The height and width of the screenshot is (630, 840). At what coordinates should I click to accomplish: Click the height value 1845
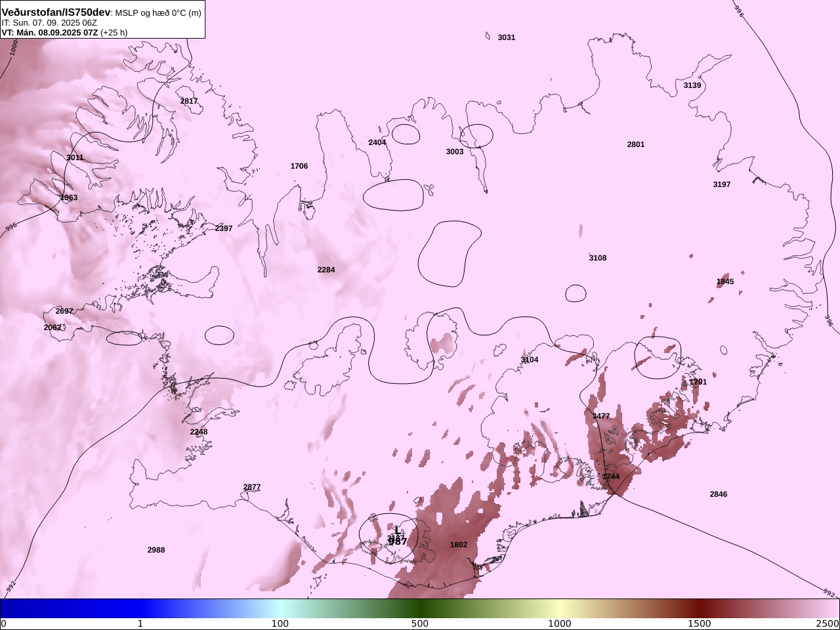725,282
